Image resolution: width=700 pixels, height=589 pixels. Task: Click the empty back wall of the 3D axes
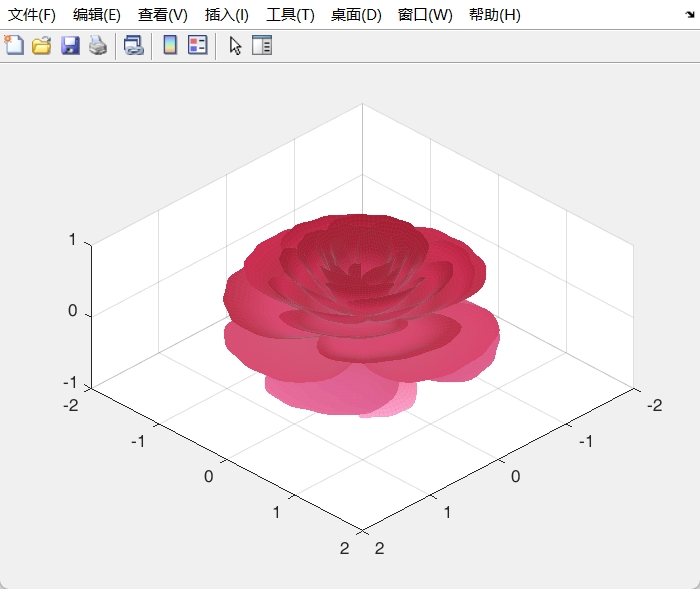tap(500, 190)
